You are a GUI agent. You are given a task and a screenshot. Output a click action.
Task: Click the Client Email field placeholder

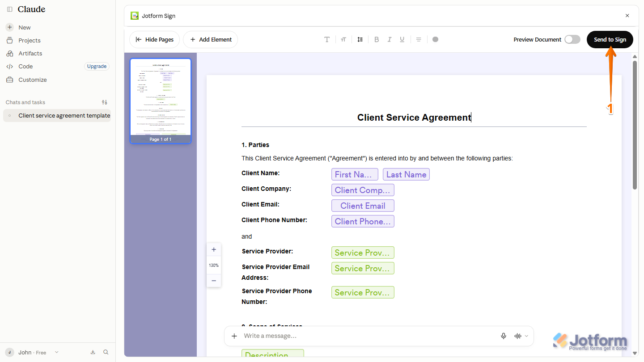tap(363, 206)
